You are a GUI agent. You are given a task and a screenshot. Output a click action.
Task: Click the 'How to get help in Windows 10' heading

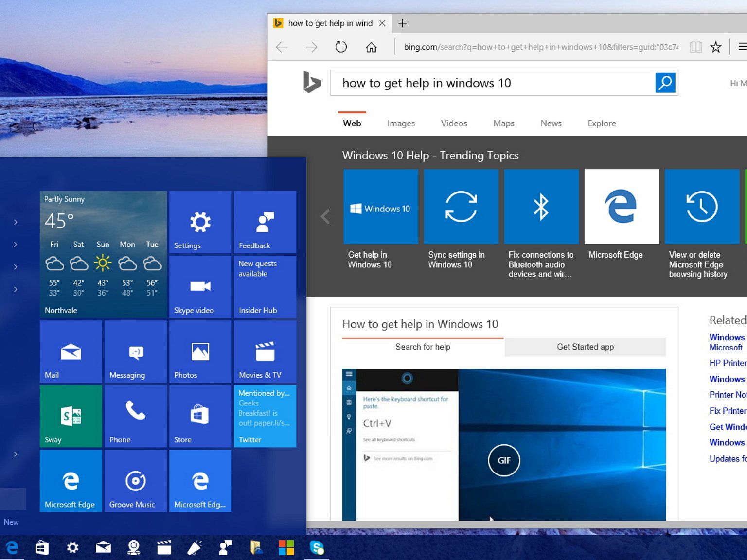click(420, 324)
